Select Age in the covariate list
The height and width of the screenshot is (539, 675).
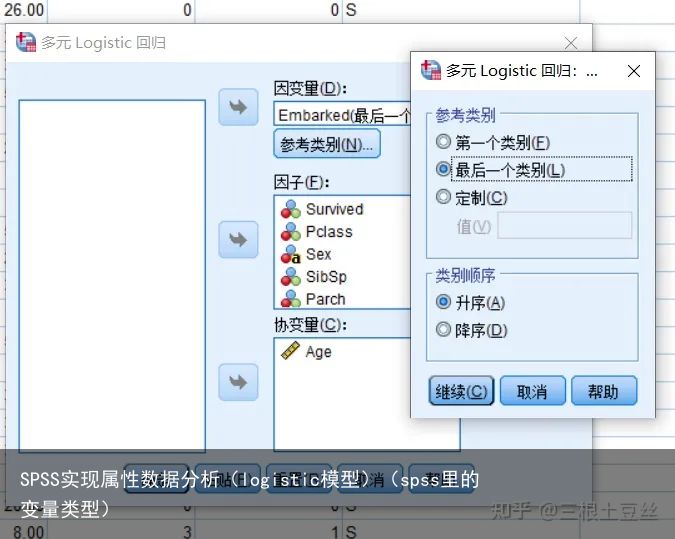pyautogui.click(x=319, y=352)
